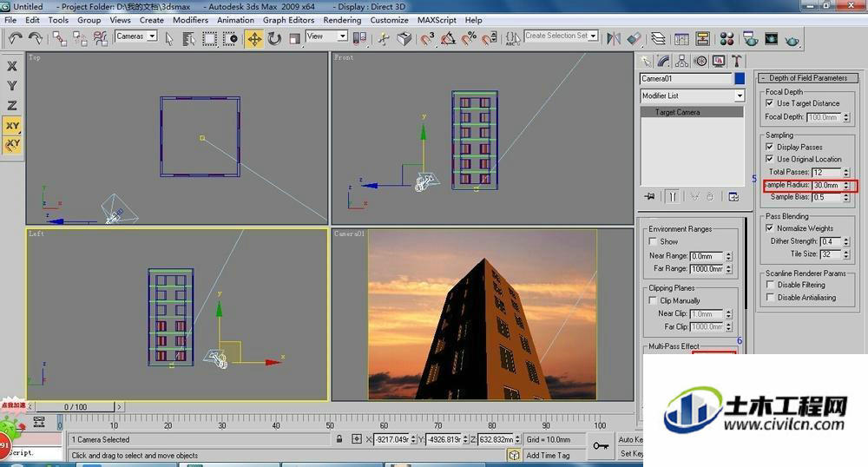Open Curve Editor from the toolbar
The height and width of the screenshot is (467, 868).
pos(682,38)
